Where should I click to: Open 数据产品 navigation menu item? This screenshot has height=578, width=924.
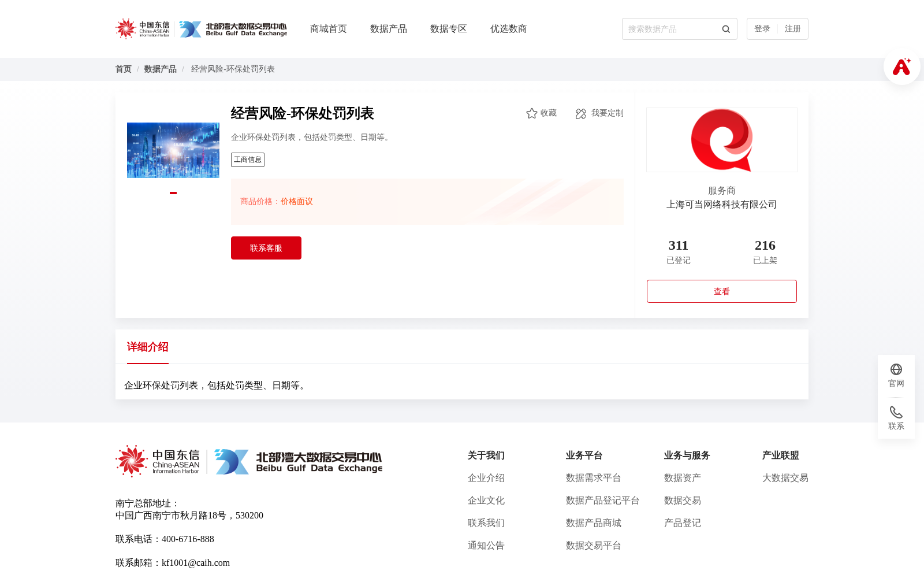tap(389, 29)
